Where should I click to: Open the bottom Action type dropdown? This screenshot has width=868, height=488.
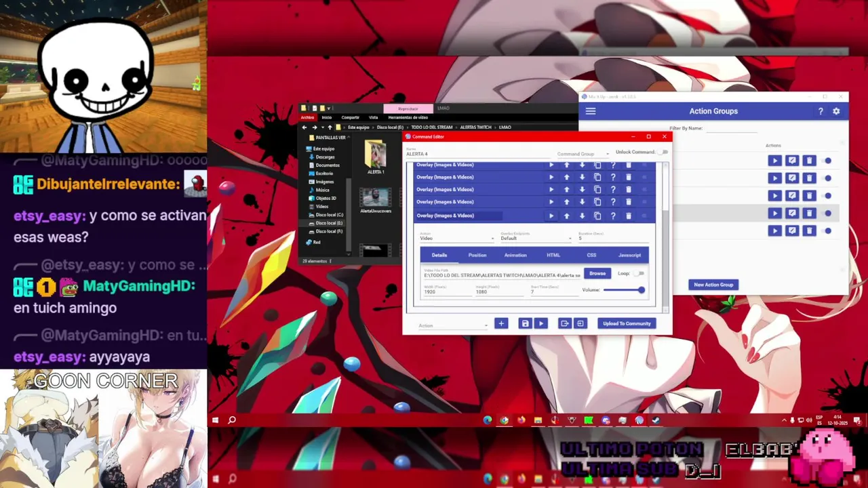click(453, 325)
